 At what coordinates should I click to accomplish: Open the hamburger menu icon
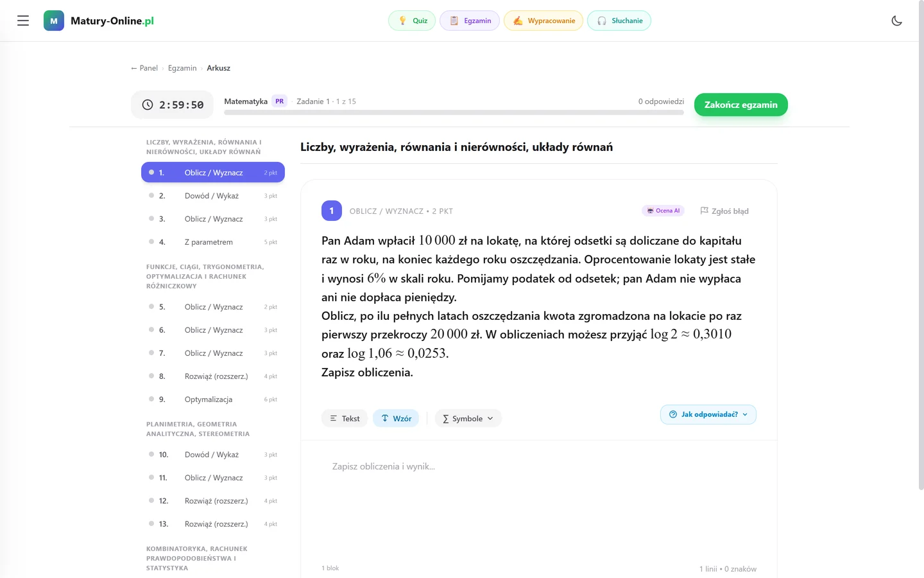coord(23,21)
